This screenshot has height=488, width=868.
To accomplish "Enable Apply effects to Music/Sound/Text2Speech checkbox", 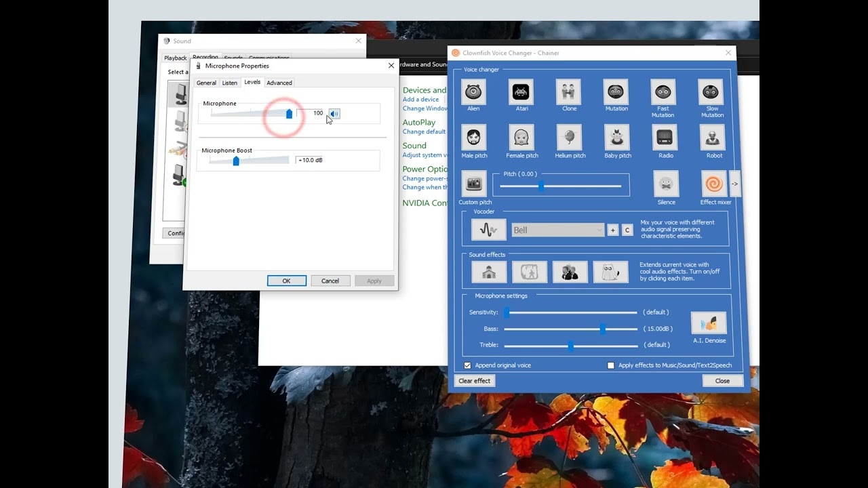I will click(610, 365).
